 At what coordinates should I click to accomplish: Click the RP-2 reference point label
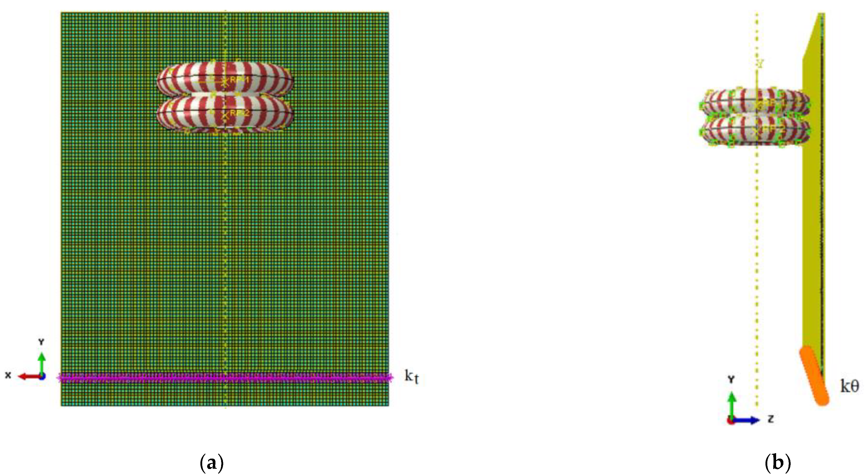[x=240, y=113]
